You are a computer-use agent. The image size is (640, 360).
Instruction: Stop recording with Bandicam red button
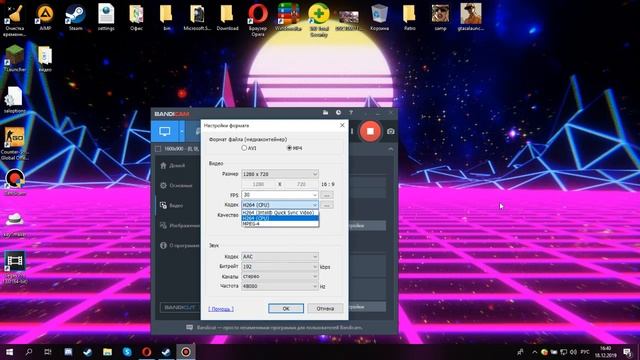pos(370,131)
